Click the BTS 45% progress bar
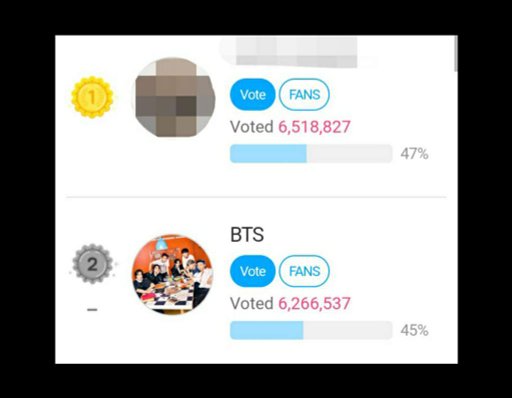This screenshot has width=512, height=398. point(311,330)
